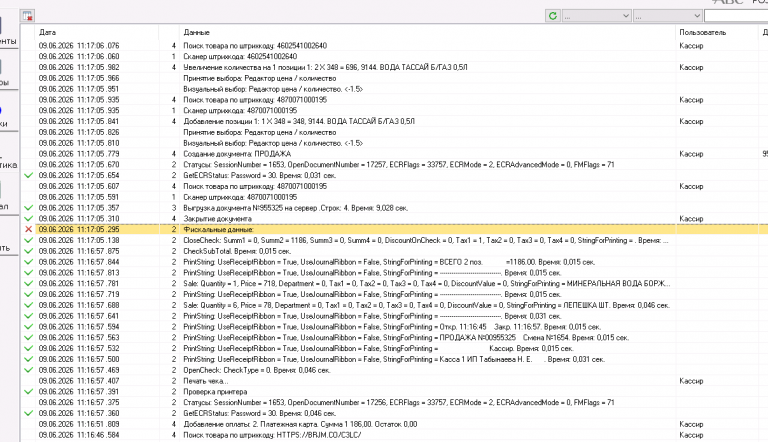Click green check on PrintString ПРОДАЖА №00955325 row

tap(28, 338)
